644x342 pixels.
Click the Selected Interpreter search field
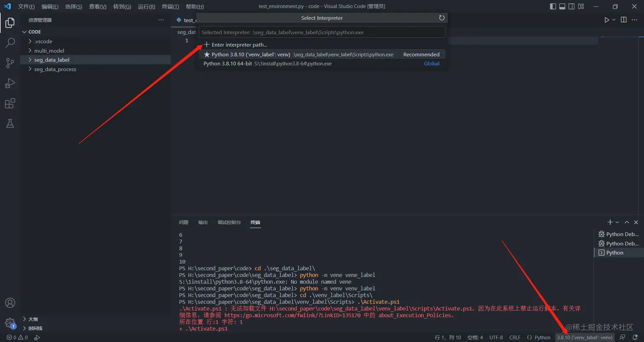tap(322, 32)
